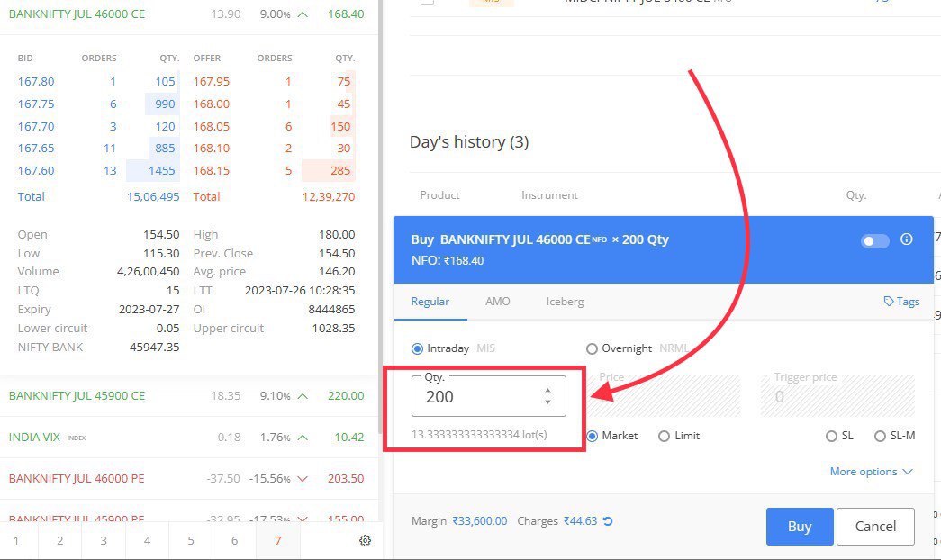The height and width of the screenshot is (560, 941).
Task: Click offer price 167.95
Action: tap(212, 82)
